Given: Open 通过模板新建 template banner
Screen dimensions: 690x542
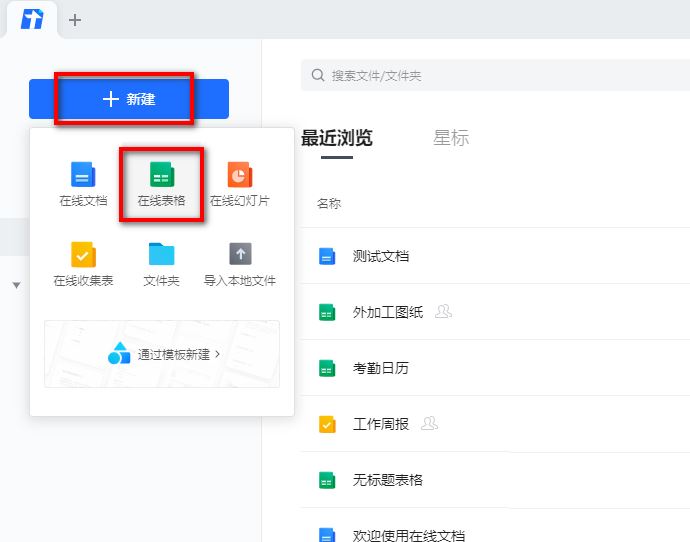Looking at the screenshot, I should click(x=162, y=354).
